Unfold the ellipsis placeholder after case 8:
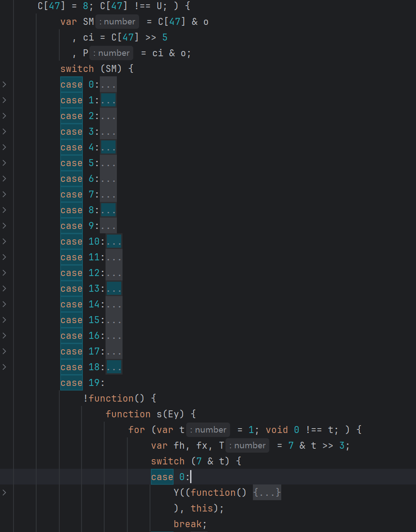The height and width of the screenshot is (532, 416). 108,210
